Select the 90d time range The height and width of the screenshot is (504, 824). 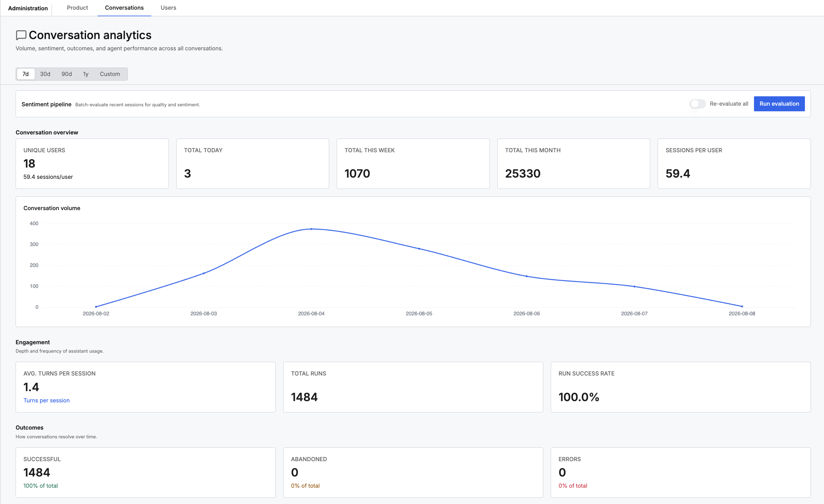tap(67, 74)
